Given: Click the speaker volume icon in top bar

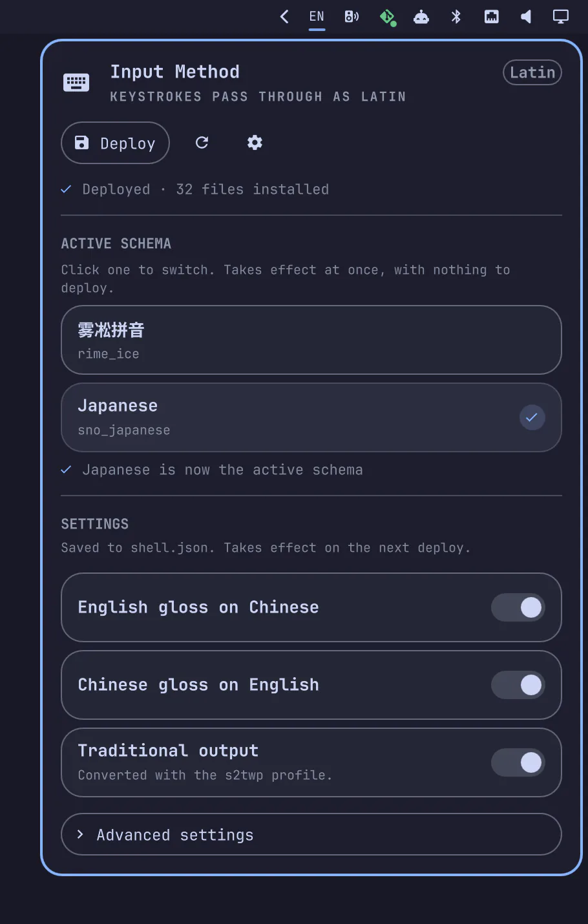Looking at the screenshot, I should [x=526, y=17].
